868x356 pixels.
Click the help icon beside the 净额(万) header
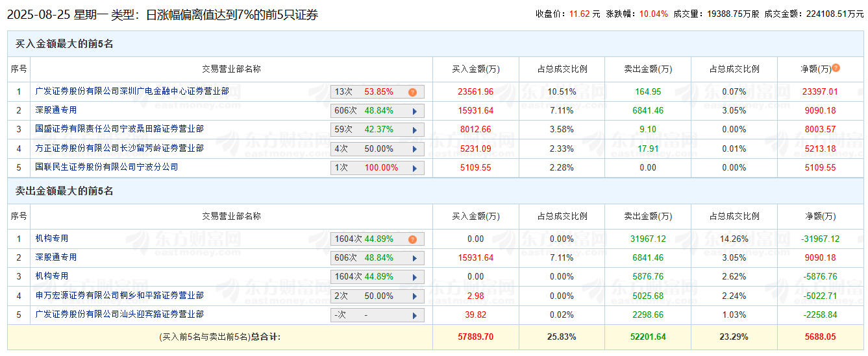coord(836,68)
